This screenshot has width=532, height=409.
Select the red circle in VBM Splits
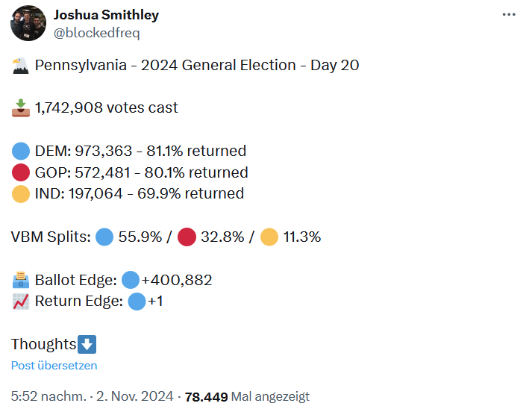click(187, 237)
